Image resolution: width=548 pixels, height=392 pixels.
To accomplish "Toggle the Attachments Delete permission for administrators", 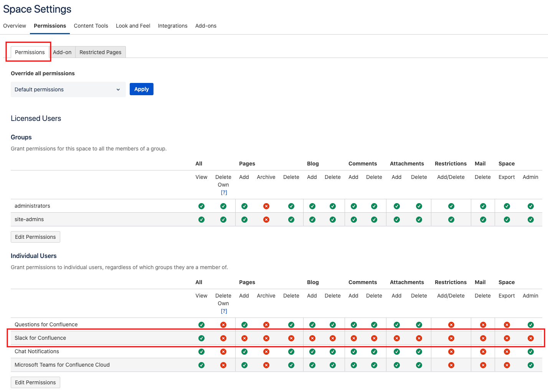I will [419, 206].
